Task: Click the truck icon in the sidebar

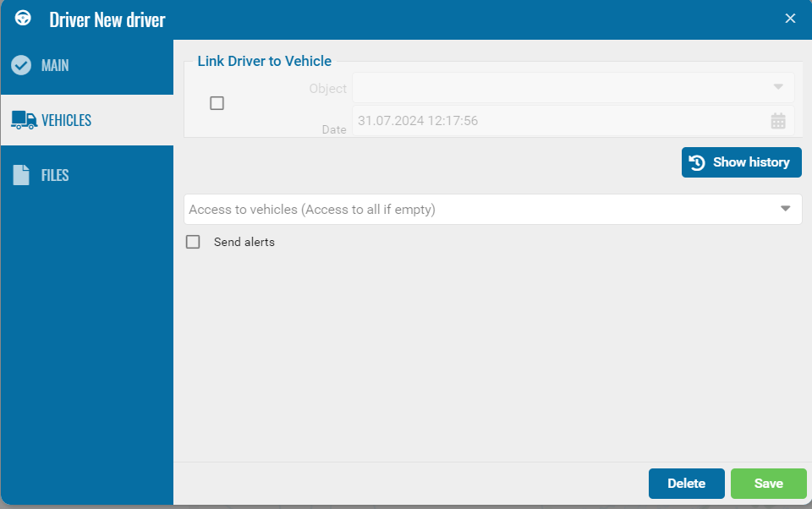Action: [23, 120]
